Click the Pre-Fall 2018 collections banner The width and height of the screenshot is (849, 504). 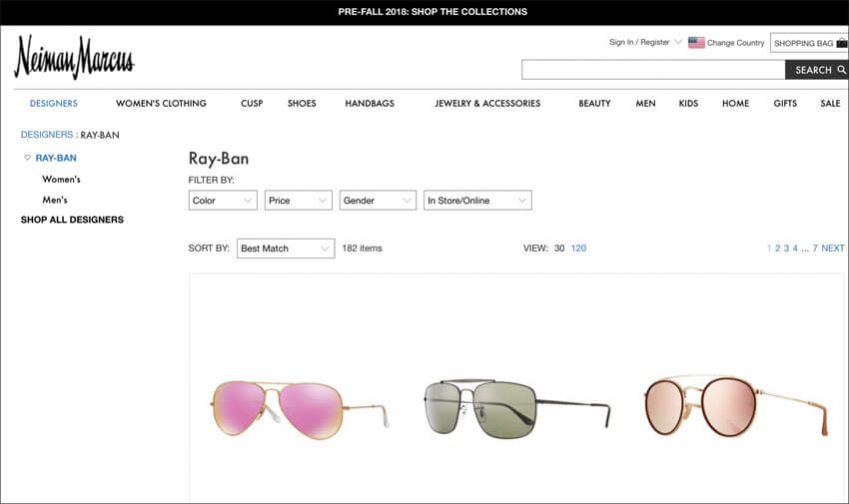point(432,12)
